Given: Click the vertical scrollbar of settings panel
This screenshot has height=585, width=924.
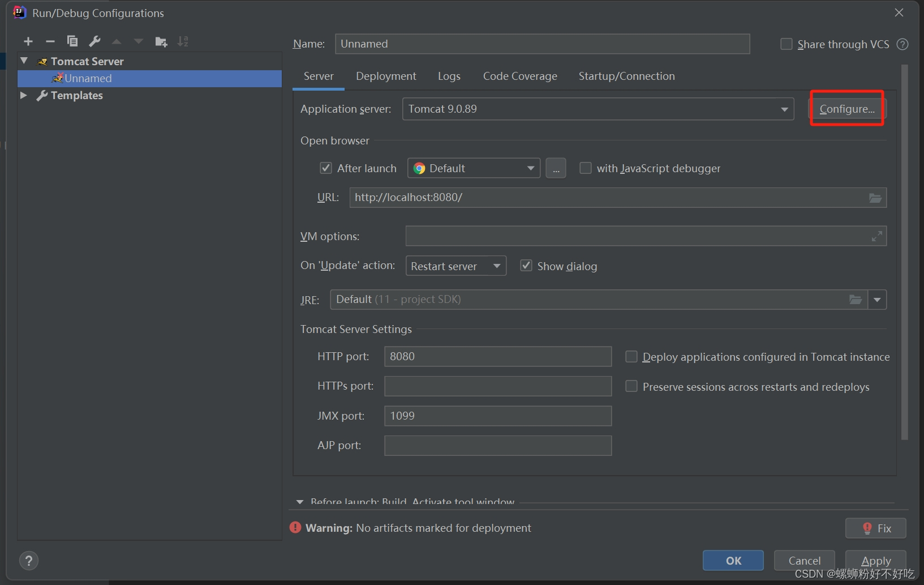Looking at the screenshot, I should (x=904, y=252).
